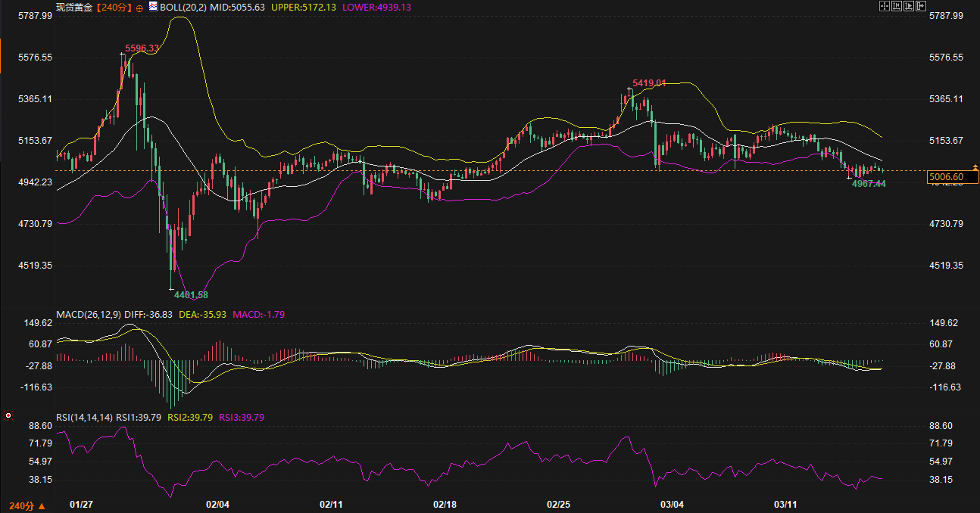Click the jump-to-chart-start axis icon

(896, 6)
